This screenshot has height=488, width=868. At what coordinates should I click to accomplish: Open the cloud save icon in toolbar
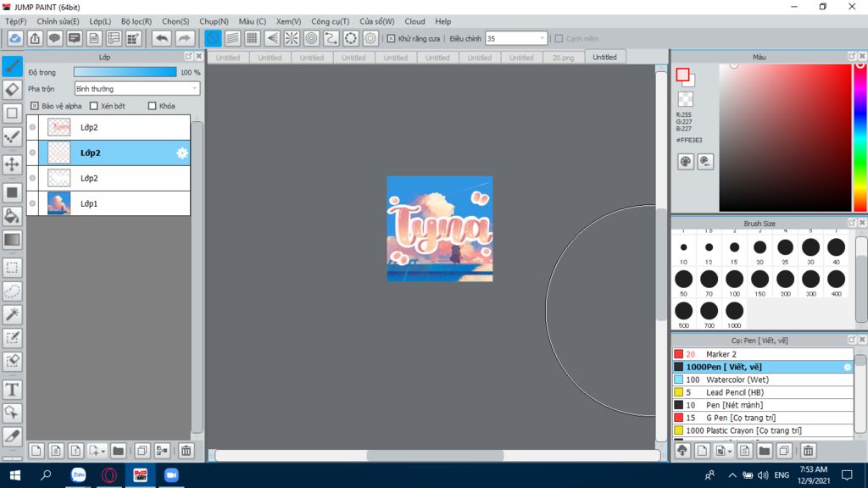15,38
